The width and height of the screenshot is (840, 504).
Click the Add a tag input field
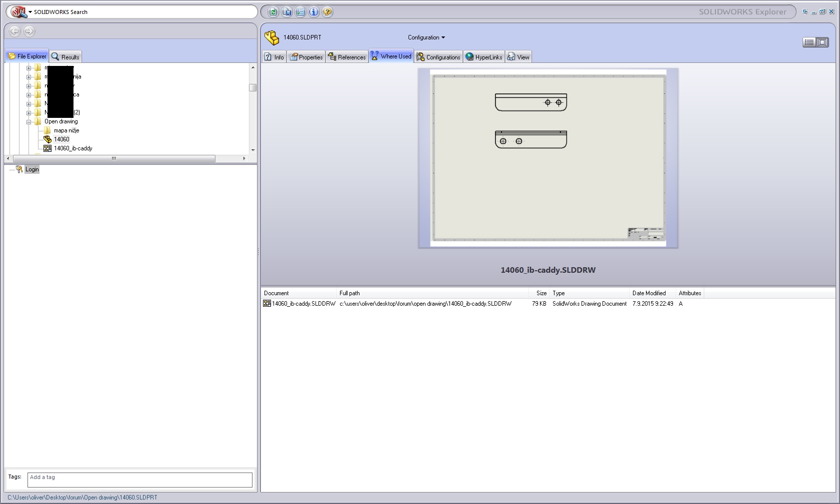tap(139, 480)
